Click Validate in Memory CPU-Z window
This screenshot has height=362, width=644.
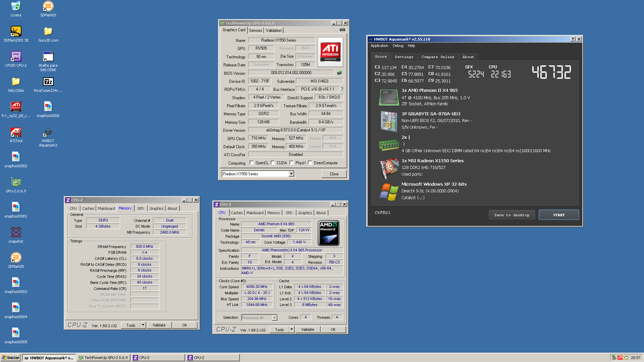[159, 325]
